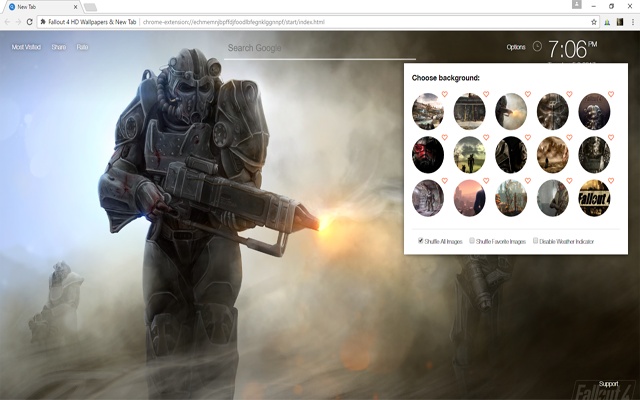Click the red helmet background's heart icon
The image size is (640, 400).
(x=445, y=137)
